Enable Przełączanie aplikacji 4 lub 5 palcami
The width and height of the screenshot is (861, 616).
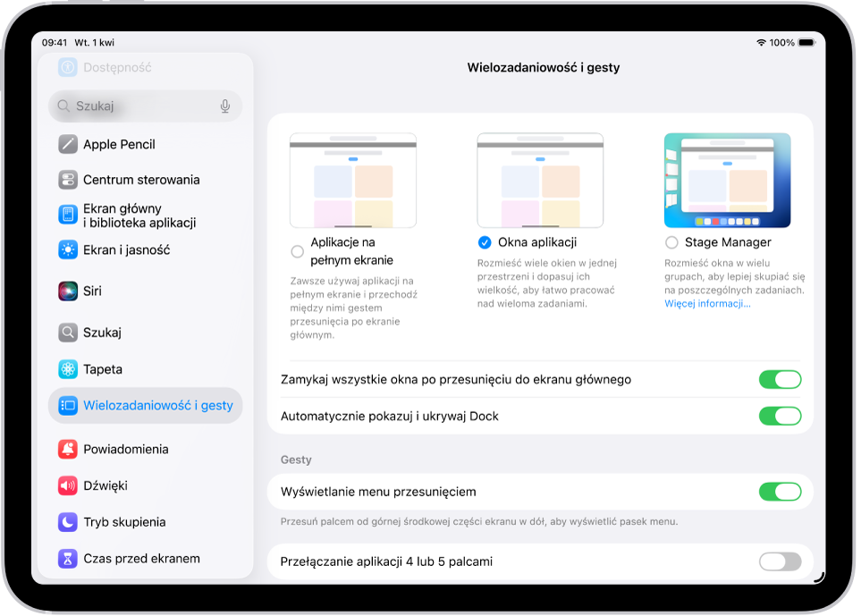tap(780, 561)
